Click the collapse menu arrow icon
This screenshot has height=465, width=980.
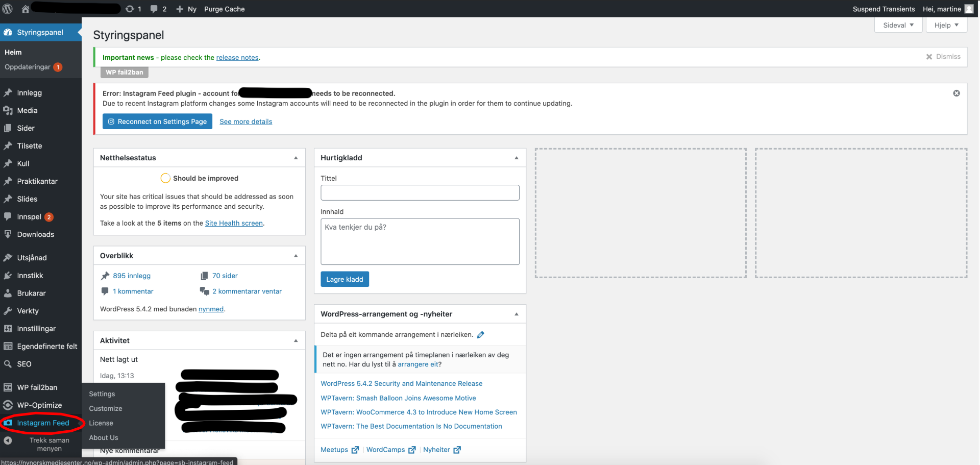tap(8, 440)
